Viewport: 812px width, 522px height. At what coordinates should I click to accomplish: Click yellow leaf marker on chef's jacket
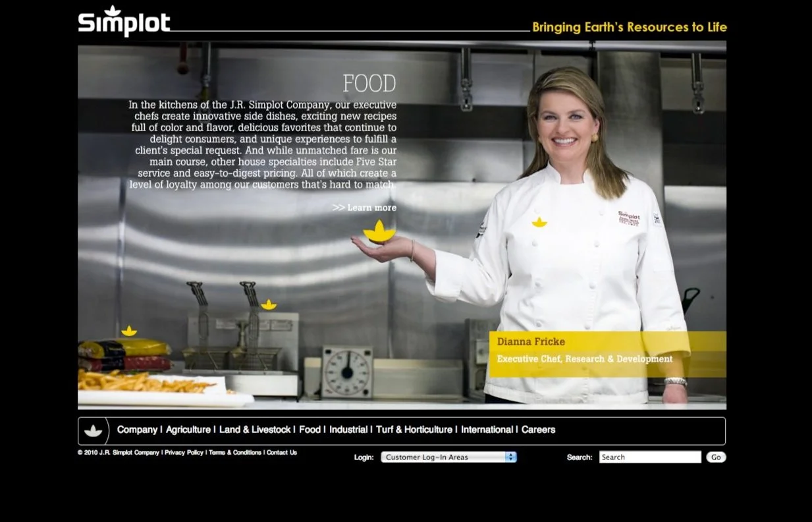pyautogui.click(x=539, y=222)
